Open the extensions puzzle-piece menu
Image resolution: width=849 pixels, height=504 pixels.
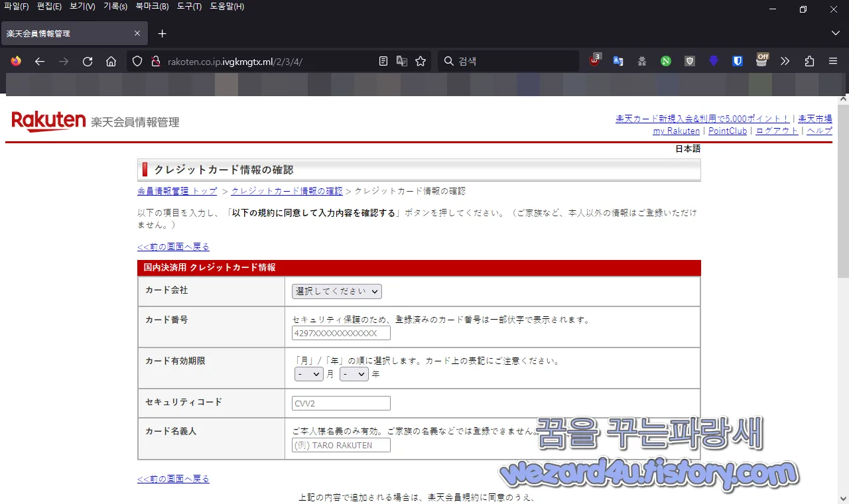[x=809, y=61]
